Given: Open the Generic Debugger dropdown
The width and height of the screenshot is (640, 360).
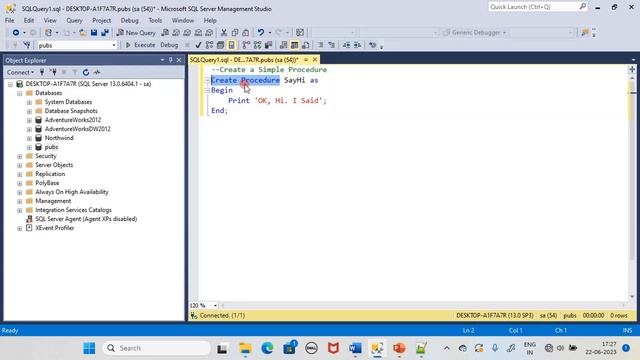Looking at the screenshot, I should coord(504,33).
